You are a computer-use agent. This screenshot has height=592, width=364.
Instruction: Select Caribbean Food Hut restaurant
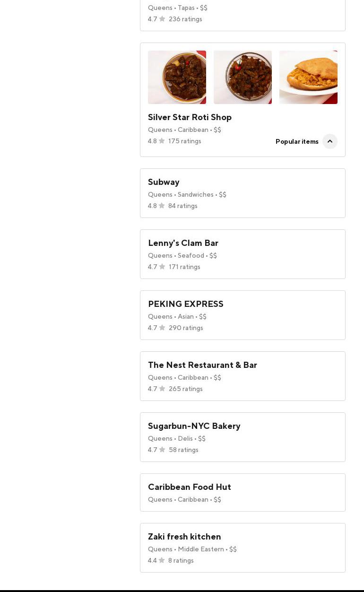coord(189,487)
